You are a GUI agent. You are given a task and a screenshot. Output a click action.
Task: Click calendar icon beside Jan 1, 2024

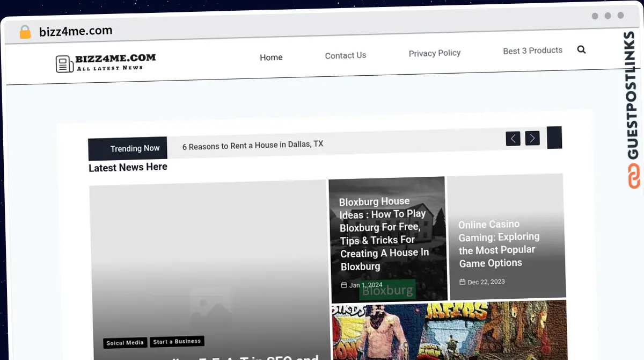pyautogui.click(x=344, y=285)
